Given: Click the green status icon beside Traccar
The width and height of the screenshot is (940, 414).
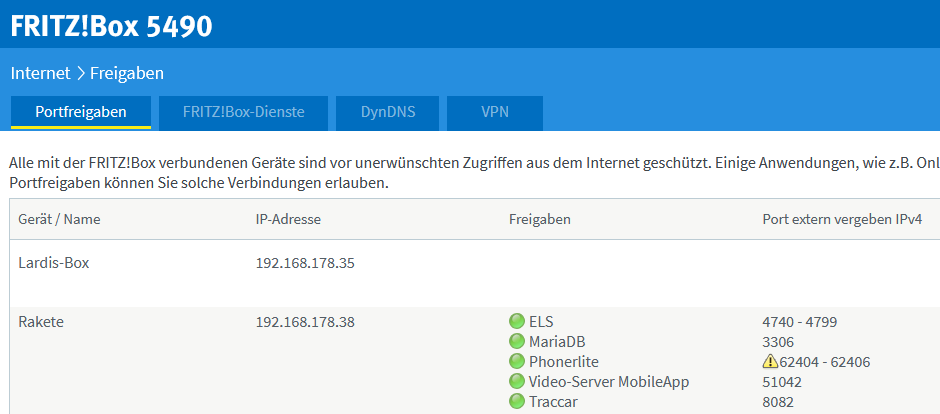Looking at the screenshot, I should click(x=517, y=401).
